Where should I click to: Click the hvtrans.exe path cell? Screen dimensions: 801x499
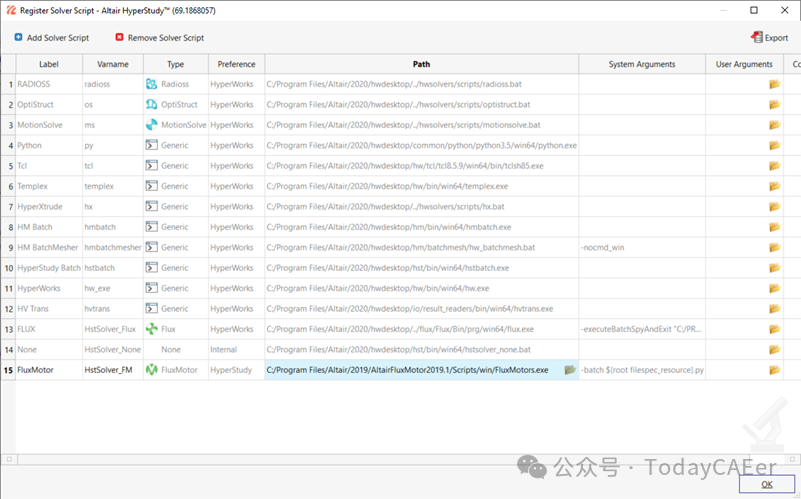pyautogui.click(x=421, y=308)
